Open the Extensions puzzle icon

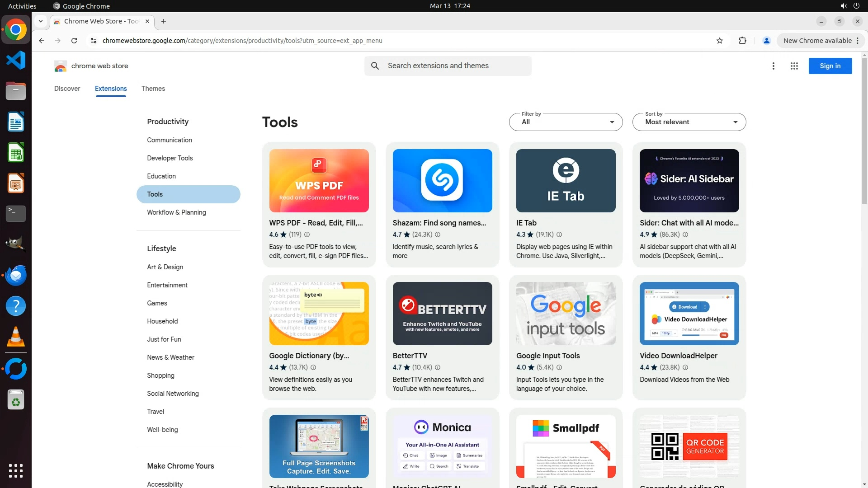point(742,41)
